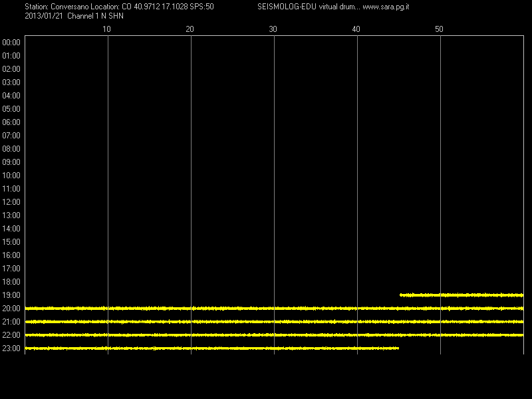The width and height of the screenshot is (532, 399).
Task: Click the 19:00 seismic trace
Action: (462, 295)
